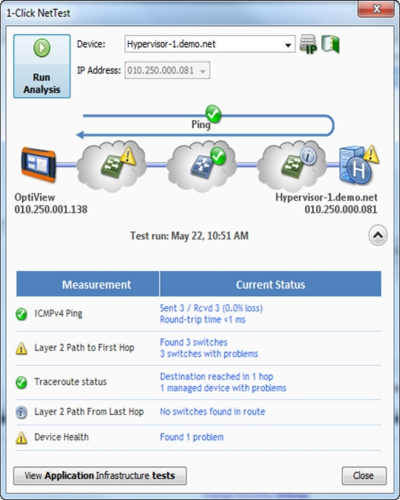This screenshot has width=400, height=500.
Task: Click the IP keypad icon next to Device
Action: (308, 44)
